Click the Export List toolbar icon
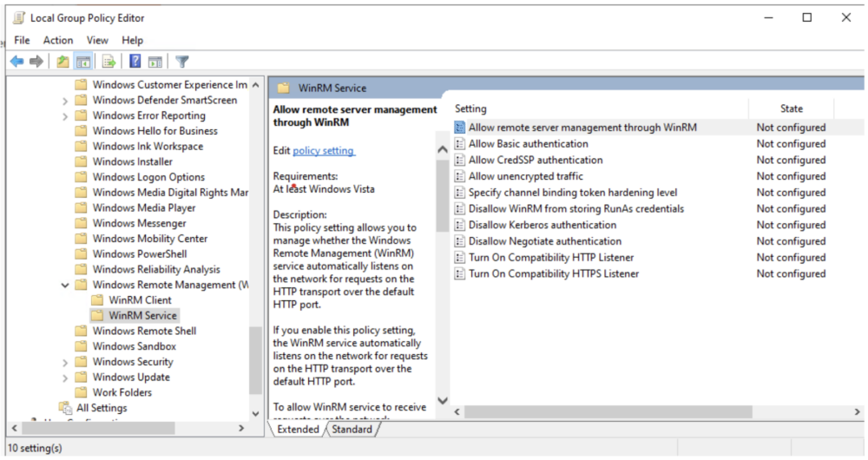 pos(108,62)
